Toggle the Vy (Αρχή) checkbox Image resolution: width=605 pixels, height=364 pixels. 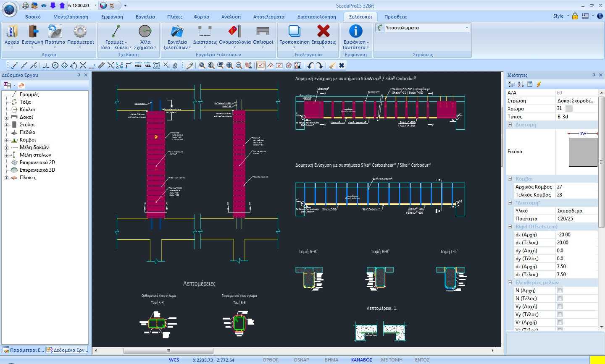[560, 306]
